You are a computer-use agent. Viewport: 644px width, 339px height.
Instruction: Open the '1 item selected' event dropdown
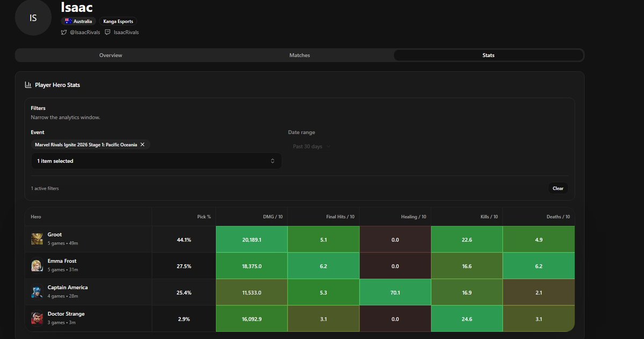(156, 161)
